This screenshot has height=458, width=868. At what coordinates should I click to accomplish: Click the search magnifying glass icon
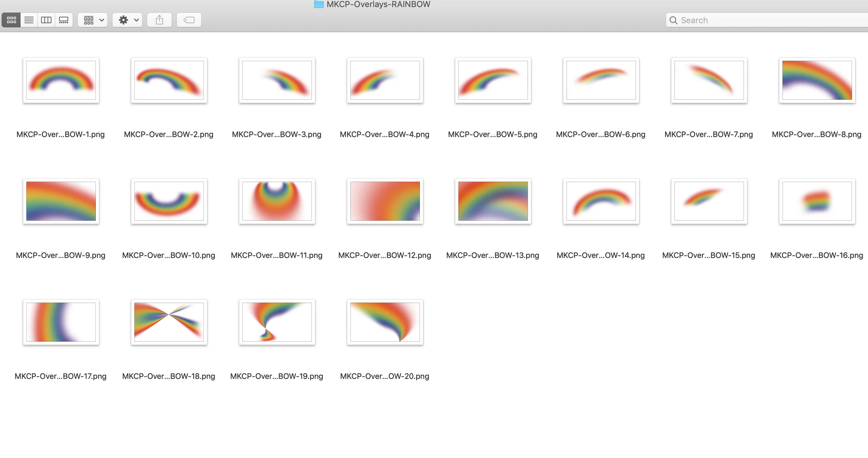point(673,20)
